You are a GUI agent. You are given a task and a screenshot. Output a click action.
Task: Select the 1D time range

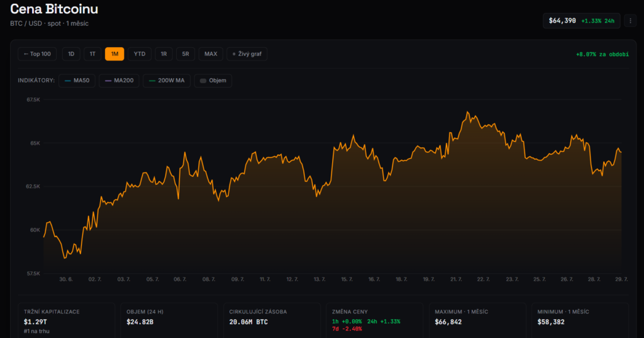[x=71, y=54]
